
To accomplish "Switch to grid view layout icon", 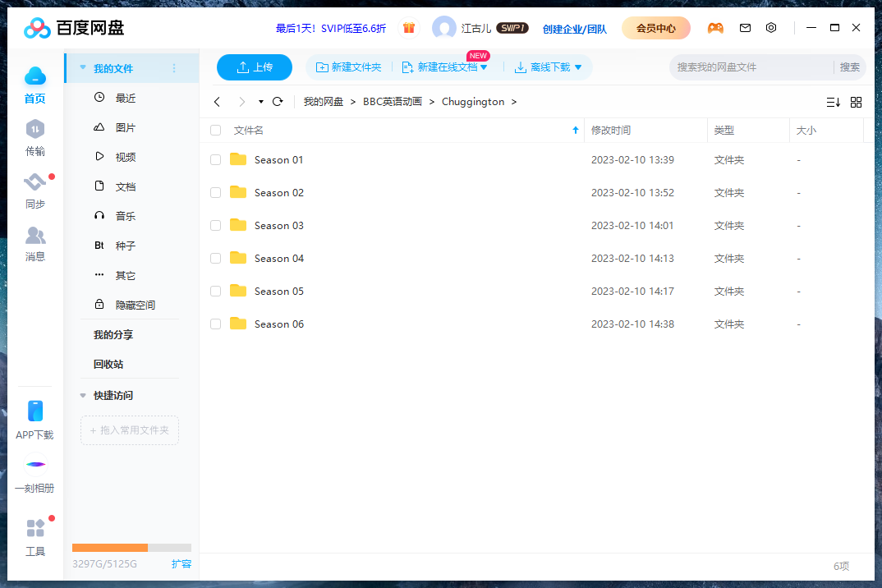I will pos(857,102).
